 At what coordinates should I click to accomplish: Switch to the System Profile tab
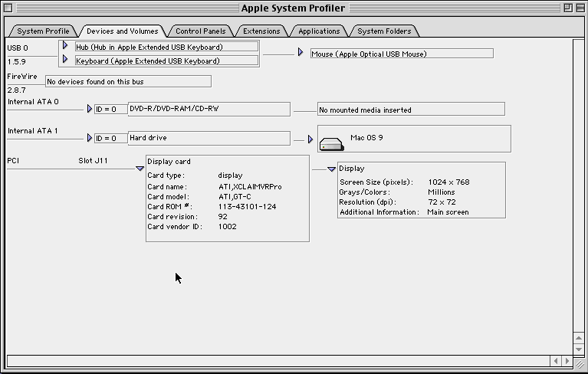pos(43,31)
